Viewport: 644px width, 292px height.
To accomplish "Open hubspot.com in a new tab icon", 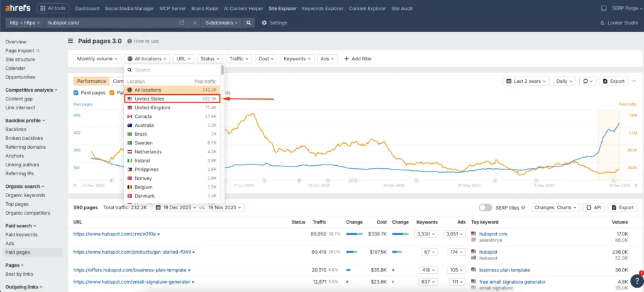I will click(182, 23).
